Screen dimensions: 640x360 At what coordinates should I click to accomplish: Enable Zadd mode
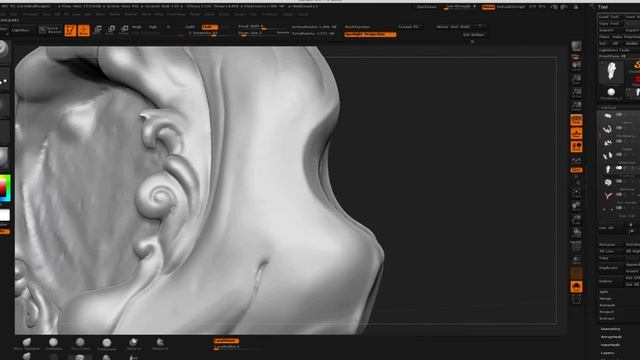[x=190, y=27]
